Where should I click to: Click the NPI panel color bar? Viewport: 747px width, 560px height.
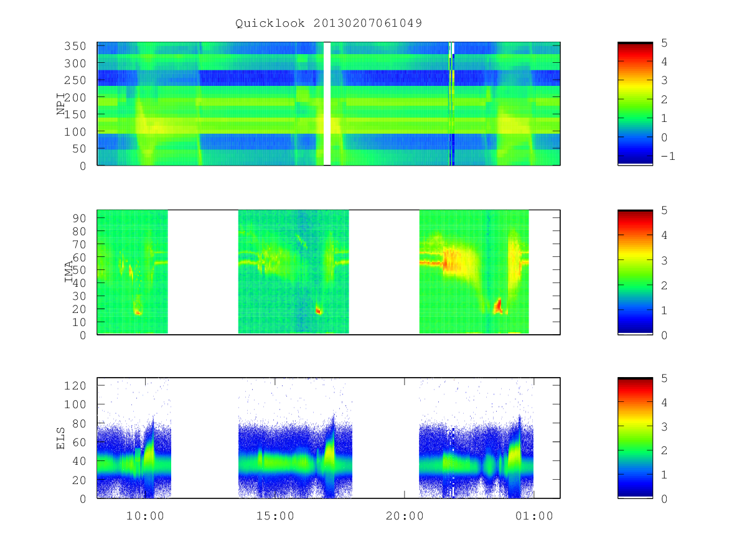click(635, 104)
